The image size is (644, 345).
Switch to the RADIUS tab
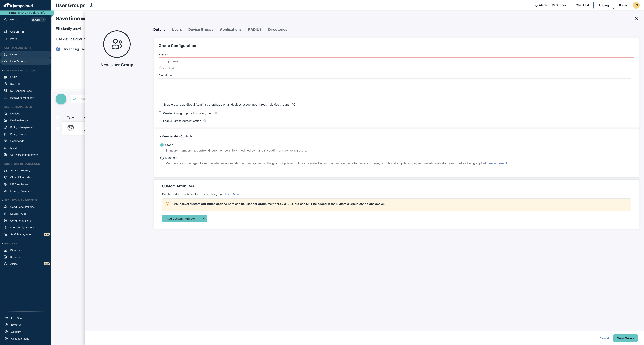pos(255,30)
